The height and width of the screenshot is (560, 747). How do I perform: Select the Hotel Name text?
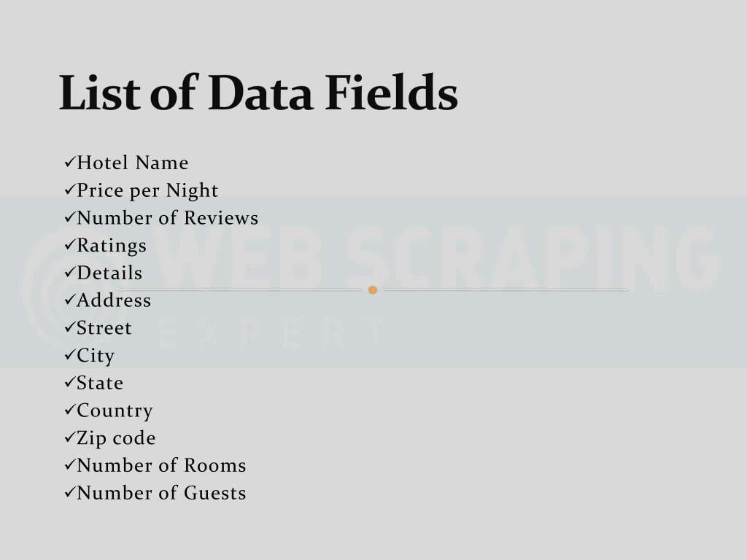tap(133, 163)
